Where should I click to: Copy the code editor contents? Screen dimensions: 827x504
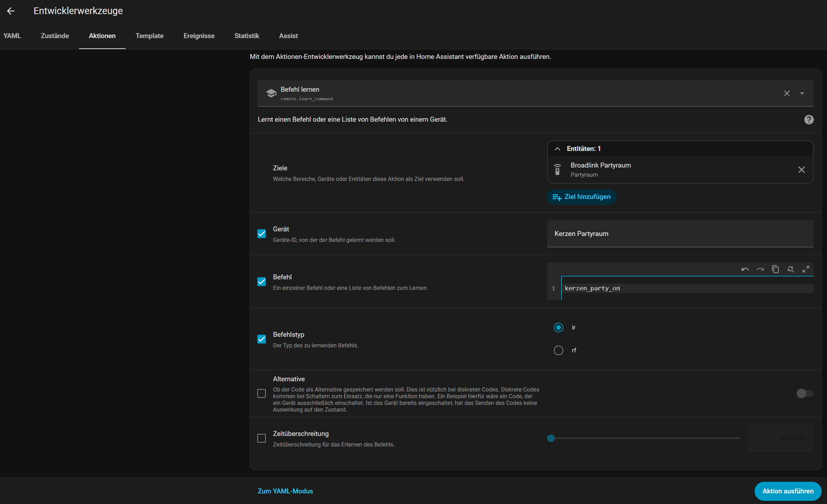[x=775, y=269]
